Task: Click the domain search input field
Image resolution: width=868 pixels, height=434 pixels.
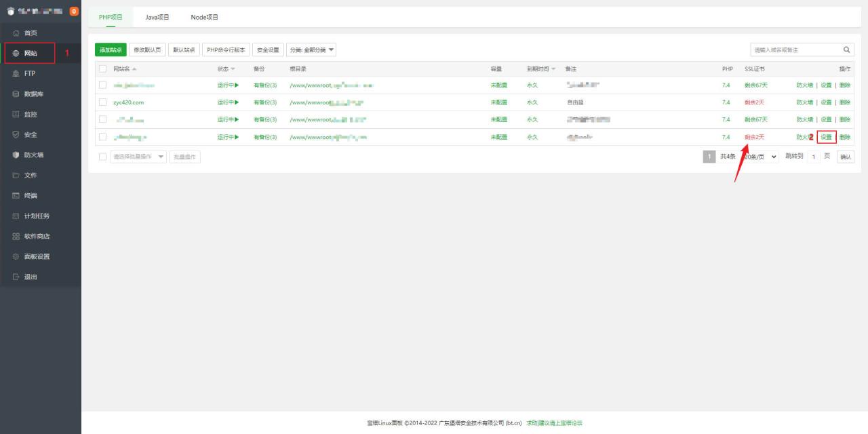Action: (x=795, y=50)
